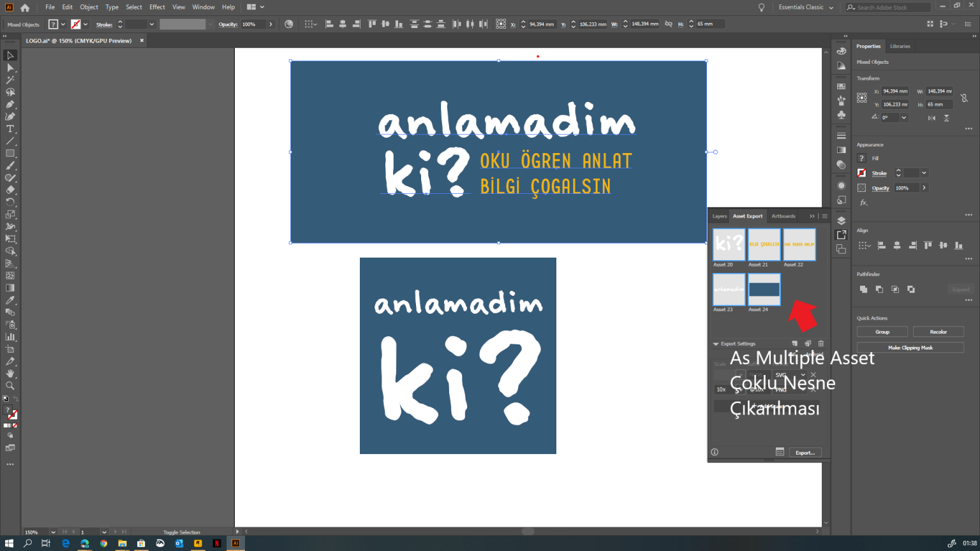Image resolution: width=980 pixels, height=551 pixels.
Task: Open the rotation angle dropdown in Transform
Action: 903,117
